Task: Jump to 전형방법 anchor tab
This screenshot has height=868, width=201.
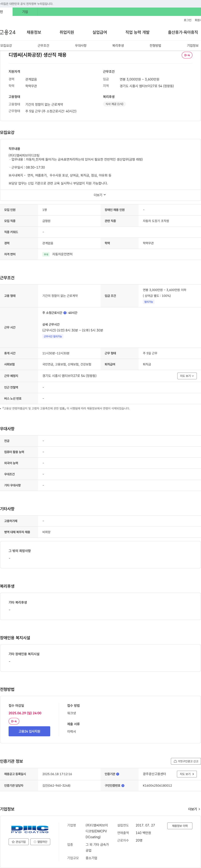Action: (x=156, y=45)
